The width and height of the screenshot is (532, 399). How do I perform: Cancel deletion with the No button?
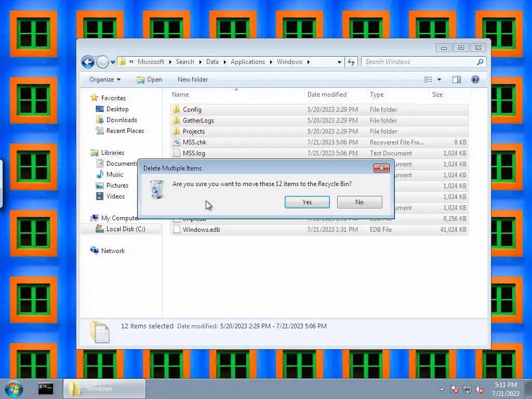(360, 202)
